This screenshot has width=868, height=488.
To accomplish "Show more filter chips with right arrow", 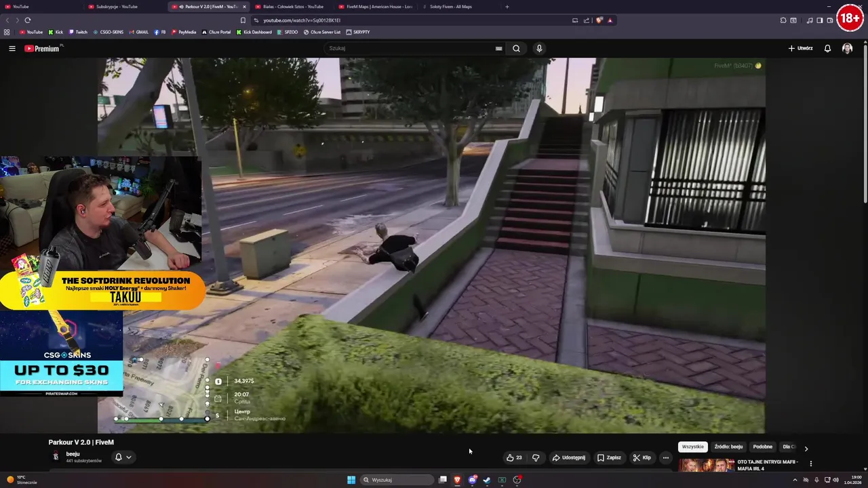I will pyautogui.click(x=806, y=448).
